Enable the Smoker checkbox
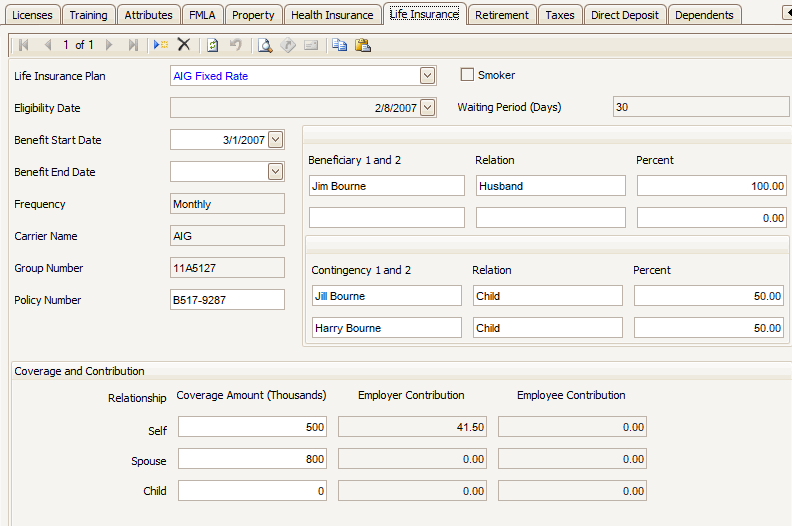The width and height of the screenshot is (792, 526). point(467,75)
